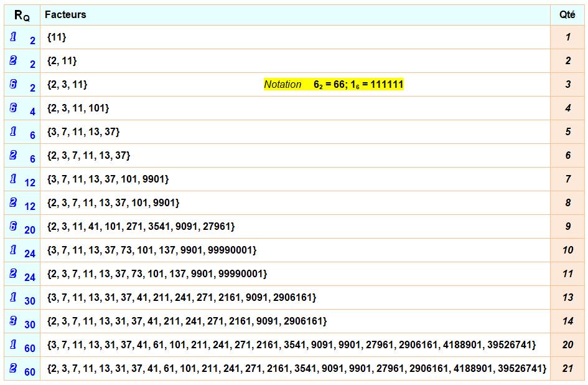Click the quantity value 13
The height and width of the screenshot is (385, 588).
[567, 298]
